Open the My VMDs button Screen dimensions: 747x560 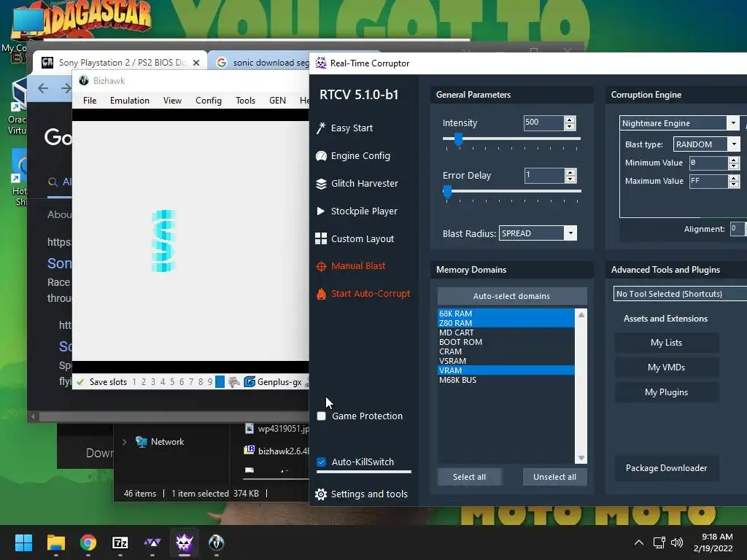[667, 367]
